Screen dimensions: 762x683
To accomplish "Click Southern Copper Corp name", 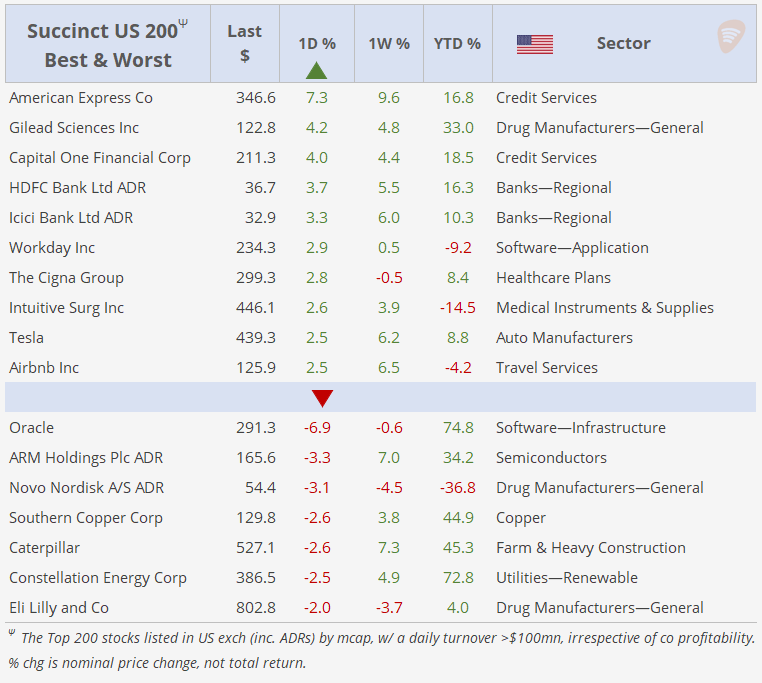I will click(86, 518).
